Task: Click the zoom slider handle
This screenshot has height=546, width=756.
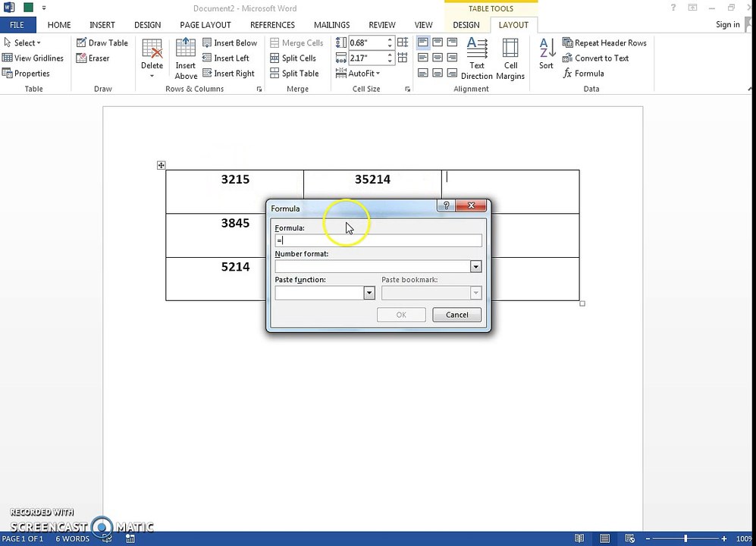Action: 685,538
